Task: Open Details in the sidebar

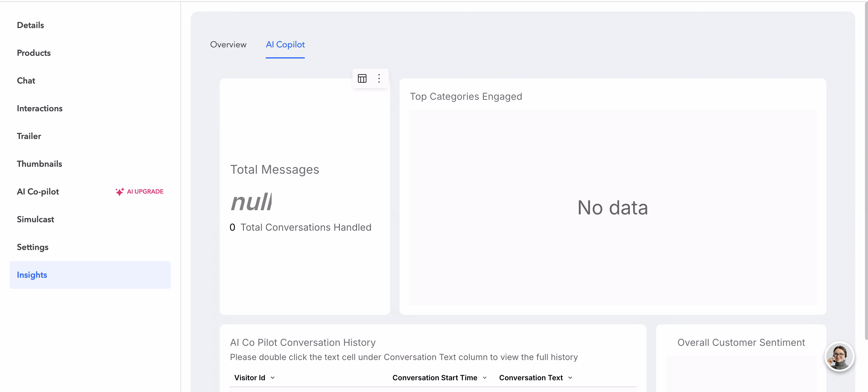Action: [x=30, y=25]
